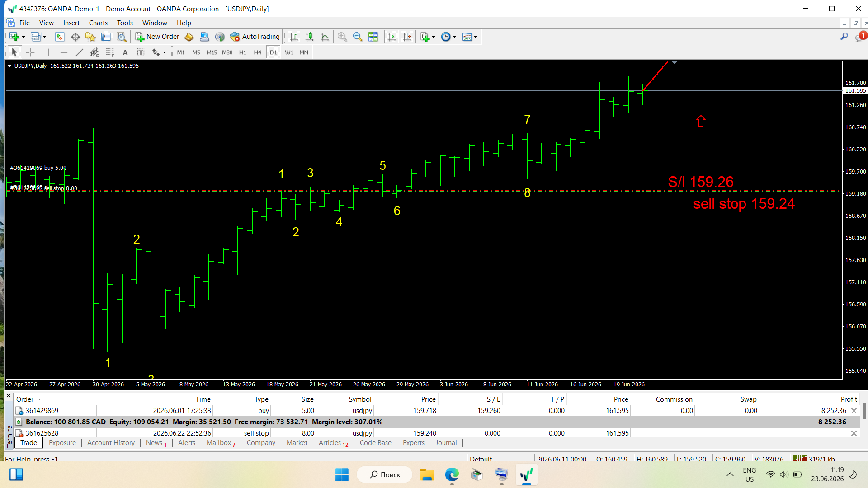This screenshot has height=488, width=868.
Task: Delete sell stop order 361625628
Action: point(854,433)
